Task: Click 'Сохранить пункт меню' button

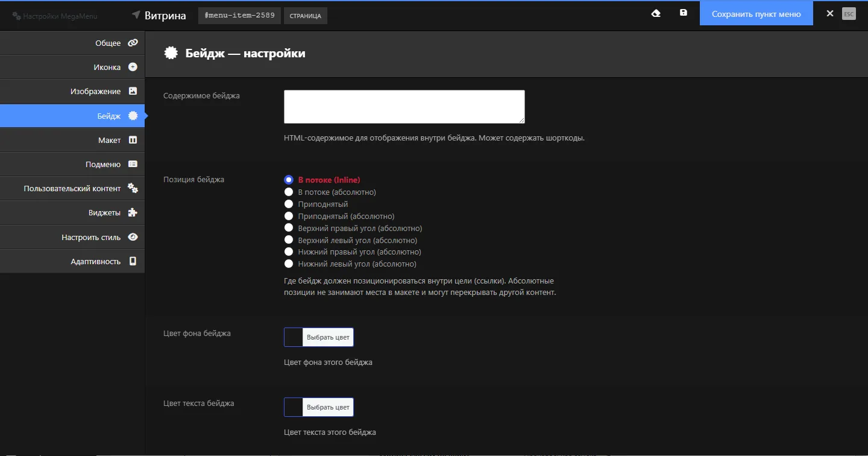Action: coord(756,13)
